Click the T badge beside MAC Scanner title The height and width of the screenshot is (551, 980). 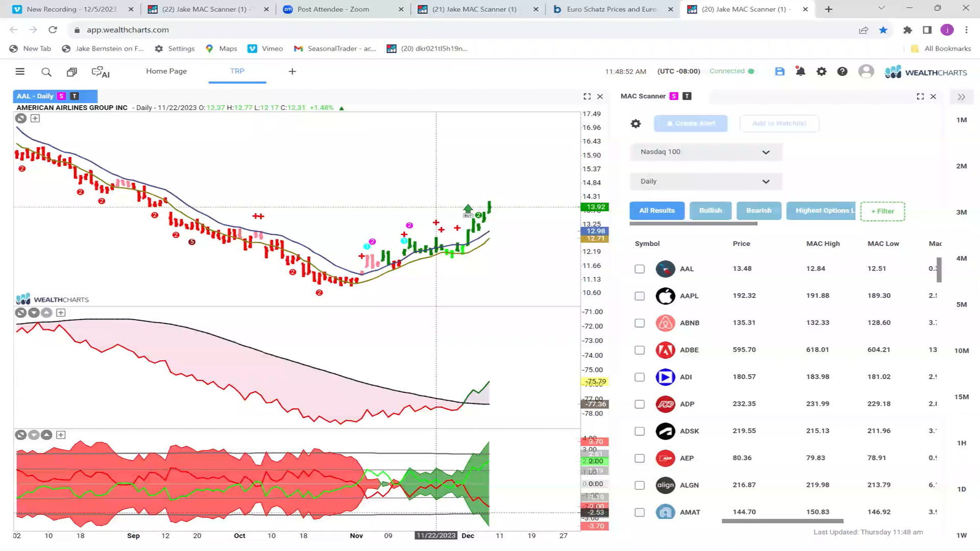(x=687, y=96)
